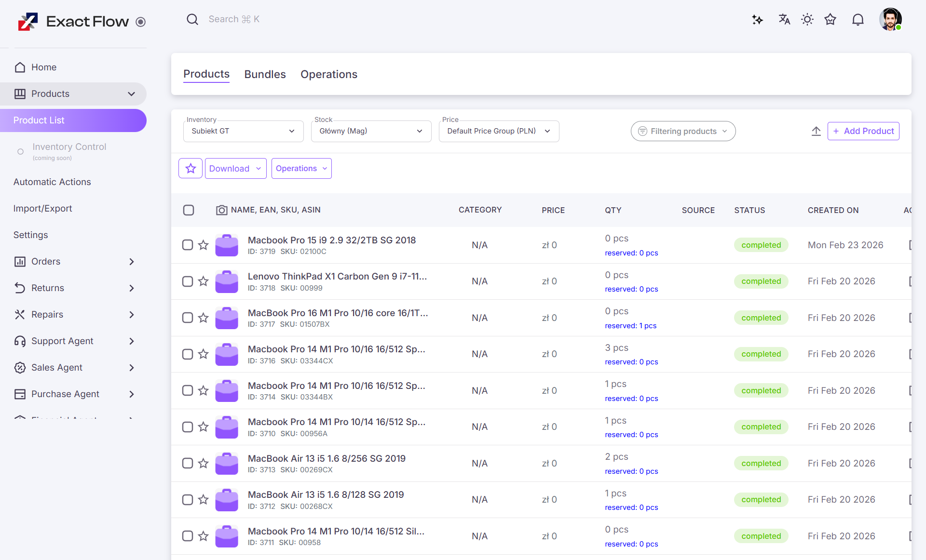The width and height of the screenshot is (926, 560).
Task: Open the language translation icon
Action: coord(784,20)
